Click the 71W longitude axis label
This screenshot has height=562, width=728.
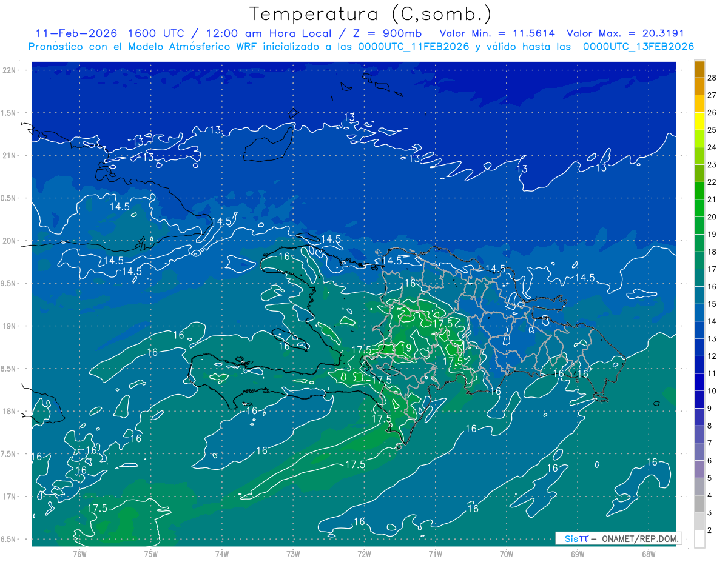click(x=435, y=554)
